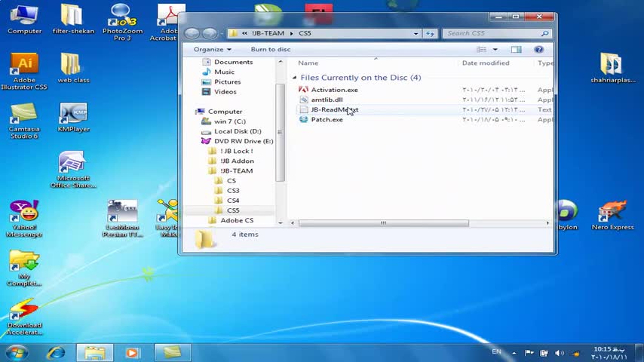Click arrow after !JB-TEAM in breadcrumb
This screenshot has width=644, height=362.
(291, 33)
